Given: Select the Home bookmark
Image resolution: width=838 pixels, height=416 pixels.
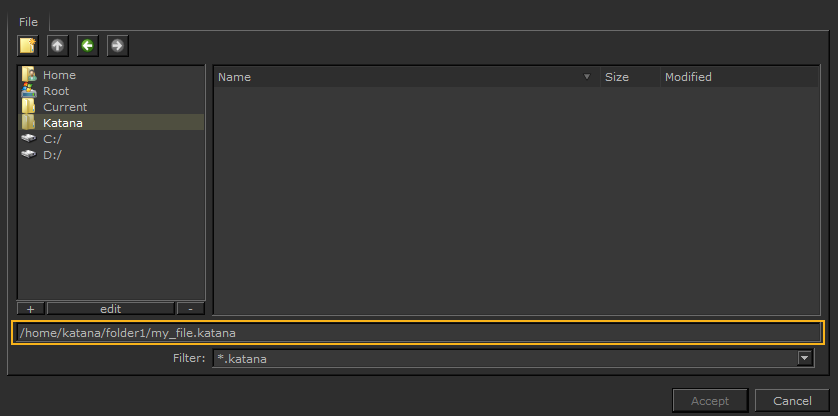Looking at the screenshot, I should point(111,75).
